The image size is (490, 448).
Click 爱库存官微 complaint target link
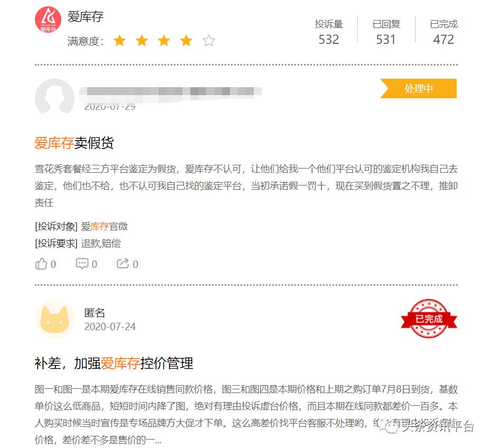click(x=104, y=226)
